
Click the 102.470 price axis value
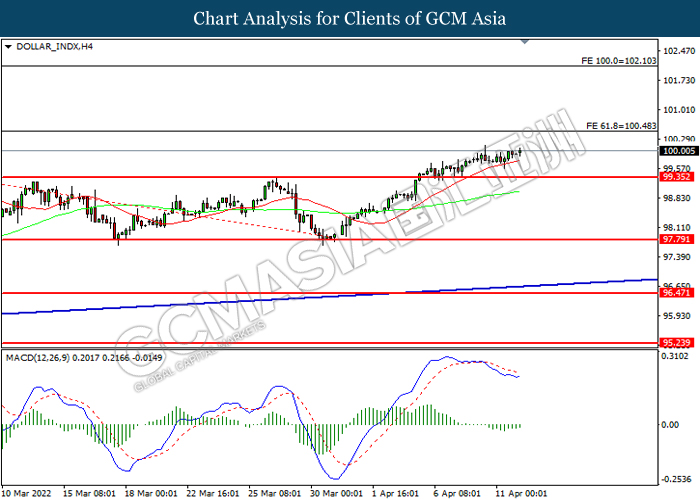point(679,51)
